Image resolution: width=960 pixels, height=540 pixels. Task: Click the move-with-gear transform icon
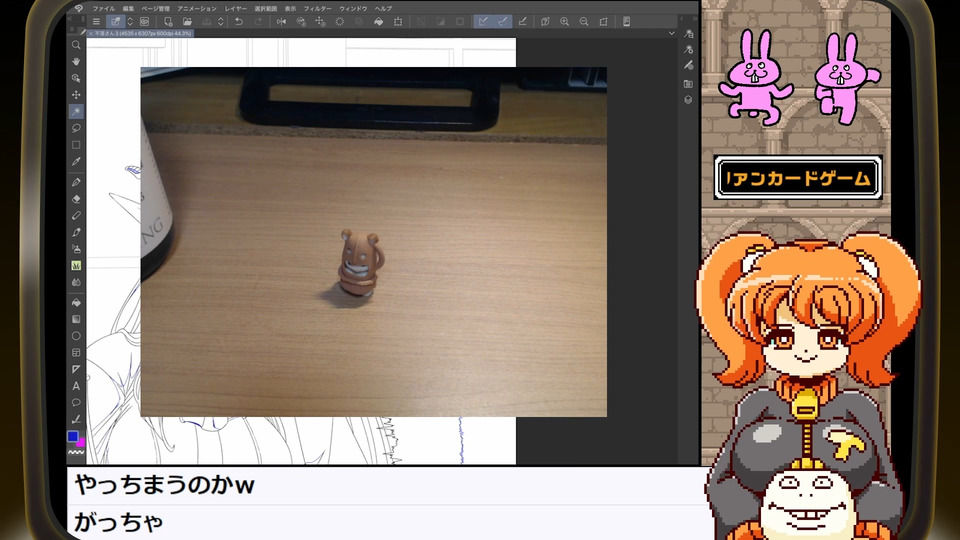pos(320,21)
